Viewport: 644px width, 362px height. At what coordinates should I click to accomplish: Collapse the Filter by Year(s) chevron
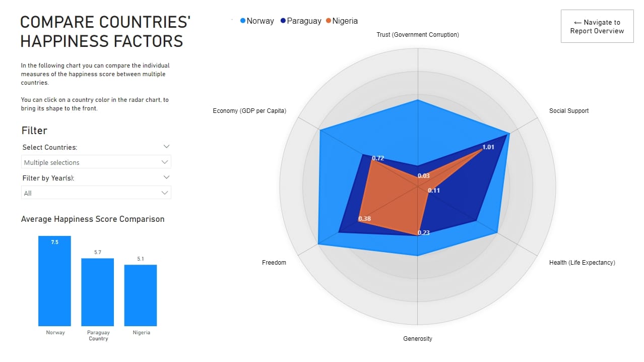167,177
